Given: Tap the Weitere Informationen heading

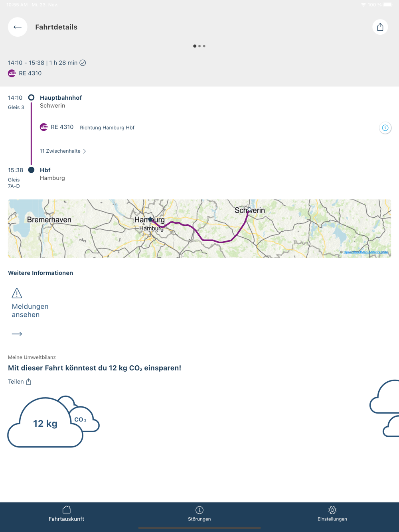Looking at the screenshot, I should 41,273.
